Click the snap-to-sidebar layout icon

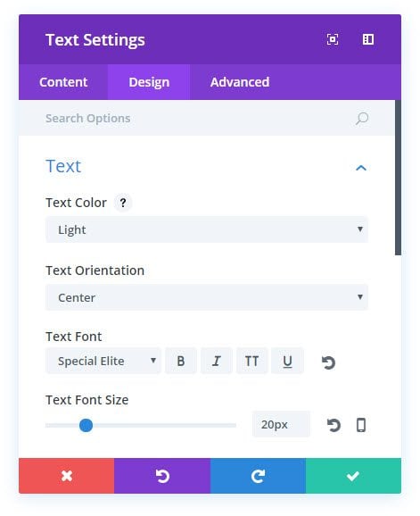pos(367,39)
